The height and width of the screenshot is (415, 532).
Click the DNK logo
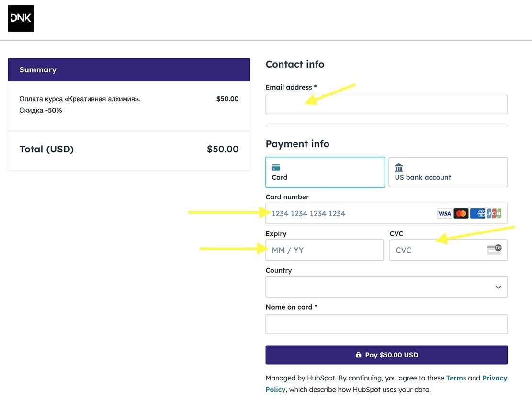21,18
